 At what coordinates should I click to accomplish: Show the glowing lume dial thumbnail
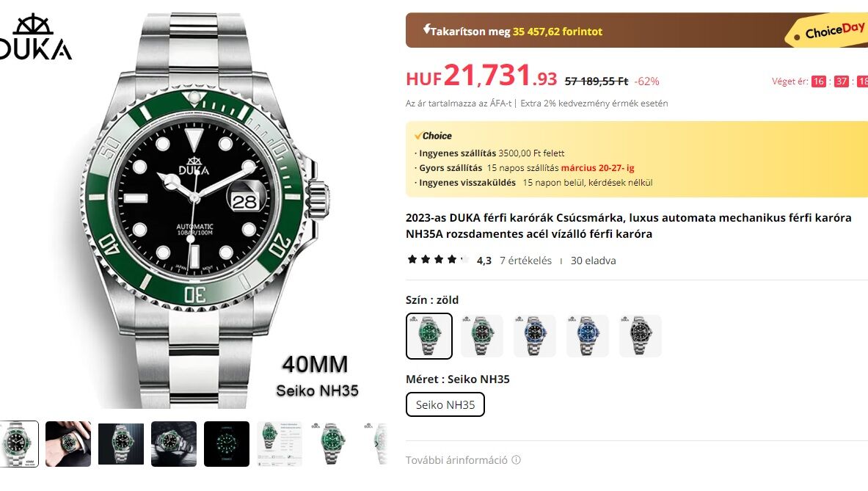tap(227, 444)
